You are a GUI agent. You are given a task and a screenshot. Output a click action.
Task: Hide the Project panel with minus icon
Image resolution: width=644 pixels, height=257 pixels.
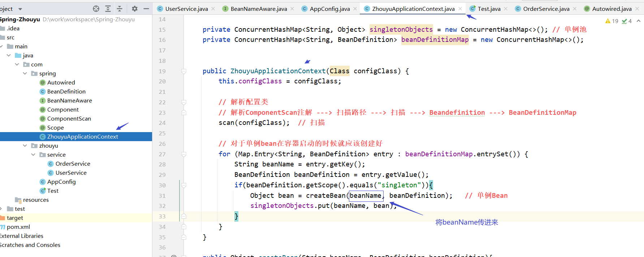pos(146,9)
